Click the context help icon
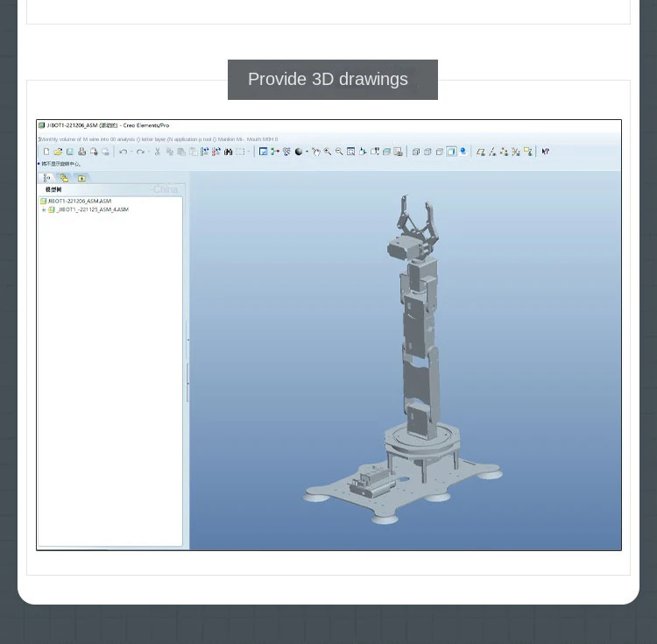The width and height of the screenshot is (657, 644). pyautogui.click(x=545, y=152)
